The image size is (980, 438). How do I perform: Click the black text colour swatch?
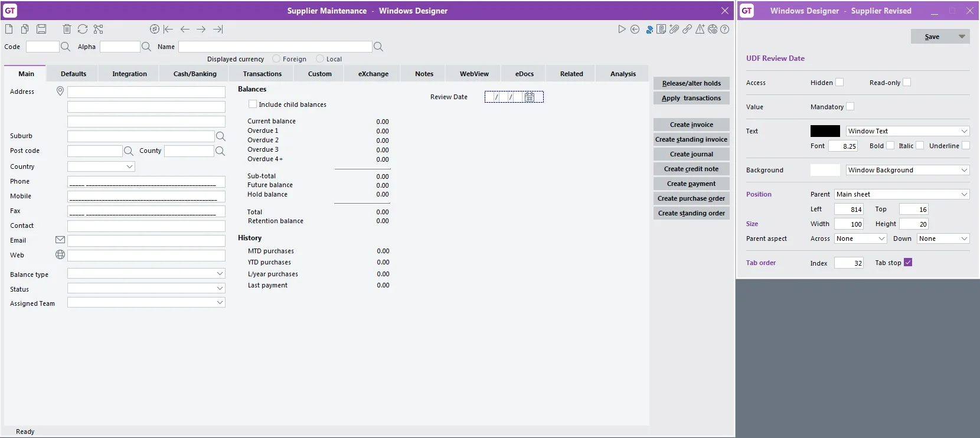pyautogui.click(x=825, y=131)
